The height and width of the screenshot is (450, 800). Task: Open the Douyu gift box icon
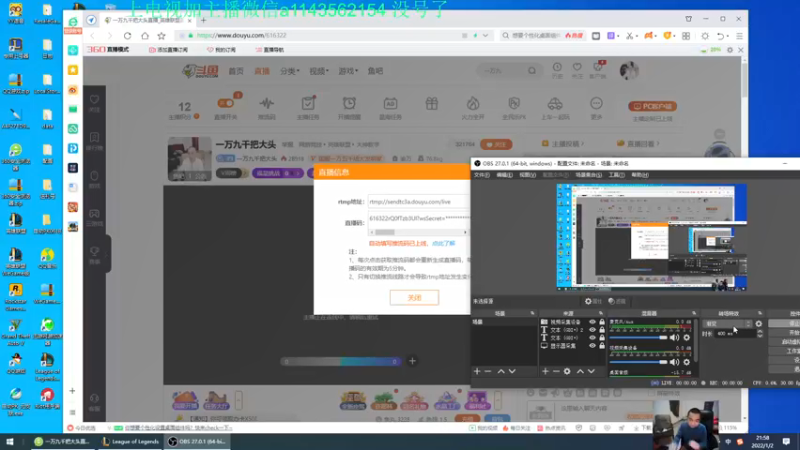(432, 104)
